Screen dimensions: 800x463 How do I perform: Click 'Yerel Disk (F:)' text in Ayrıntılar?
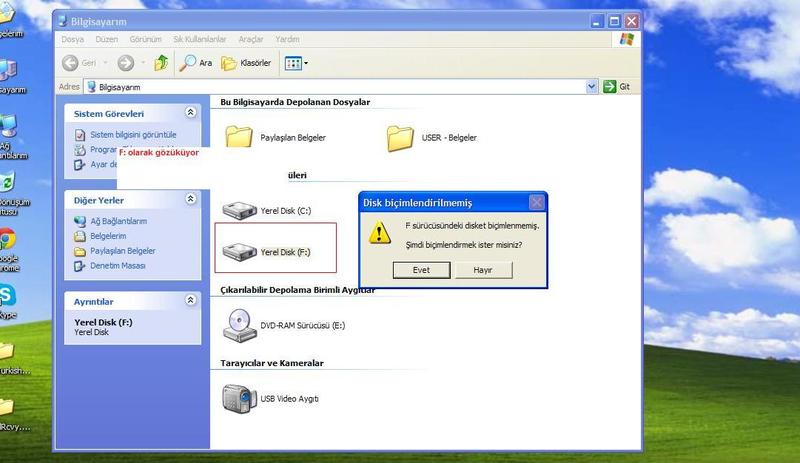click(x=103, y=322)
